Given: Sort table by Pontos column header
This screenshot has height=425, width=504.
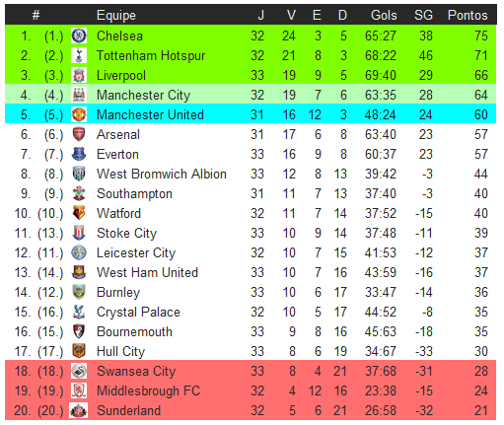Looking at the screenshot, I should pyautogui.click(x=468, y=15).
